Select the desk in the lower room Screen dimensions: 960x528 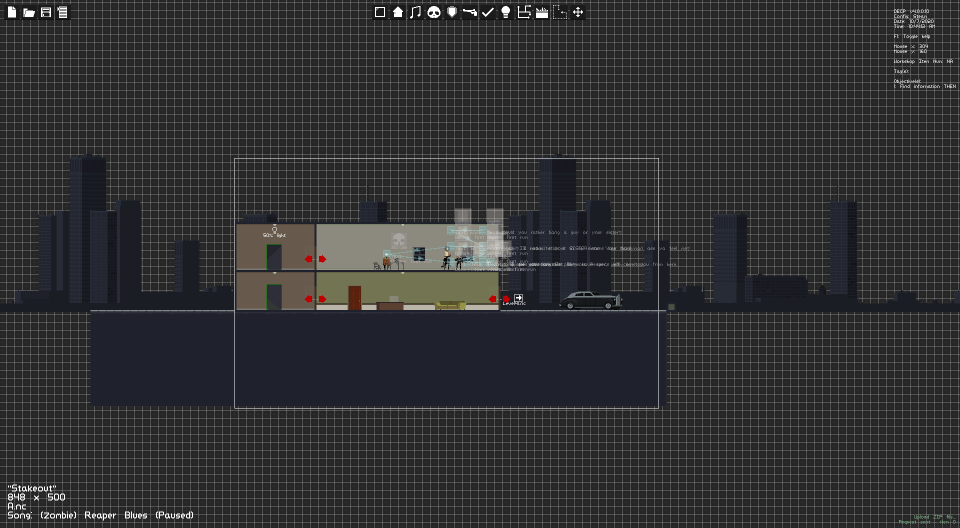tap(390, 305)
